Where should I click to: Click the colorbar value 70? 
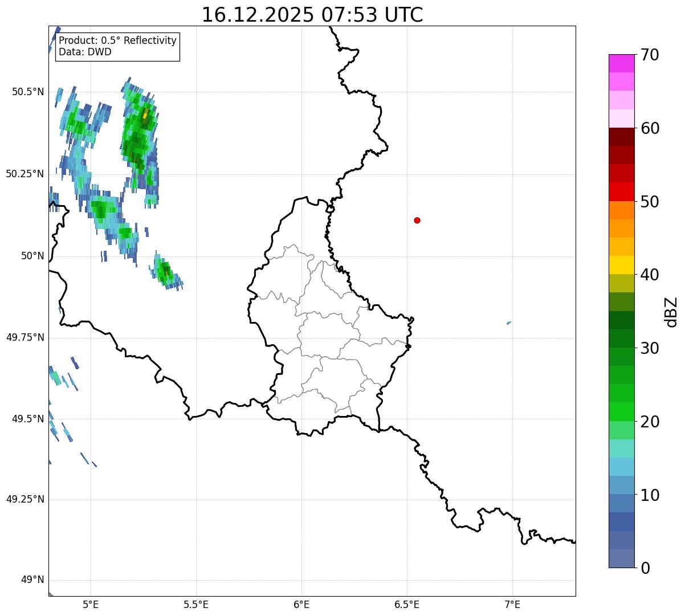point(650,55)
